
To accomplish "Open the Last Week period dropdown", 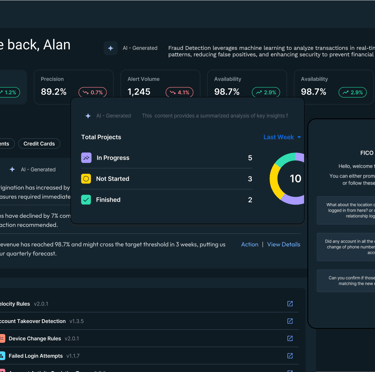I will [x=282, y=137].
